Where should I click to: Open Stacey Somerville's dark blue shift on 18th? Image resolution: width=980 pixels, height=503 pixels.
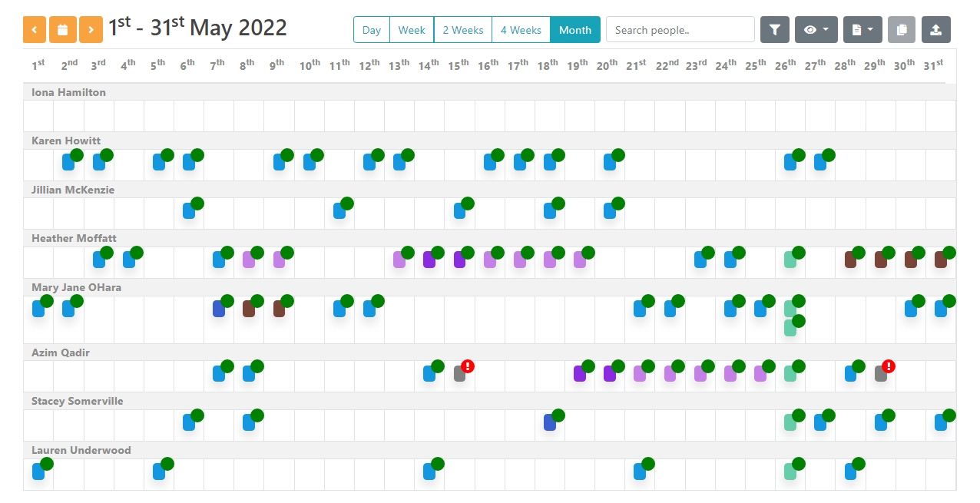549,422
